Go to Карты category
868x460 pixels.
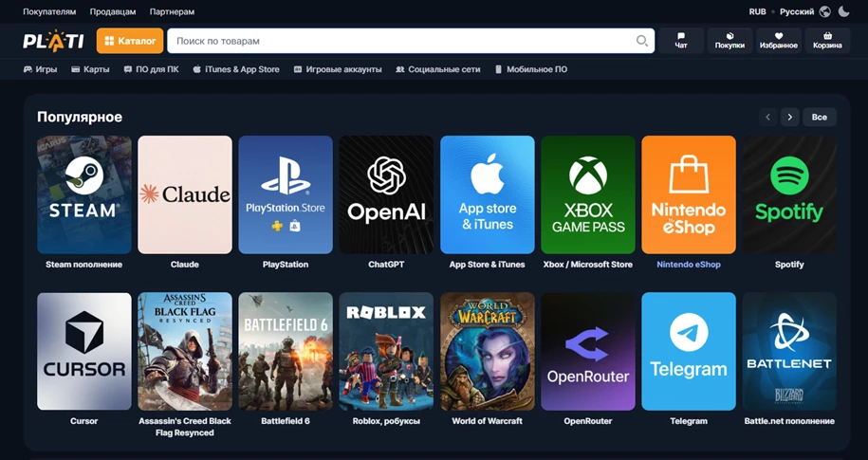click(90, 69)
